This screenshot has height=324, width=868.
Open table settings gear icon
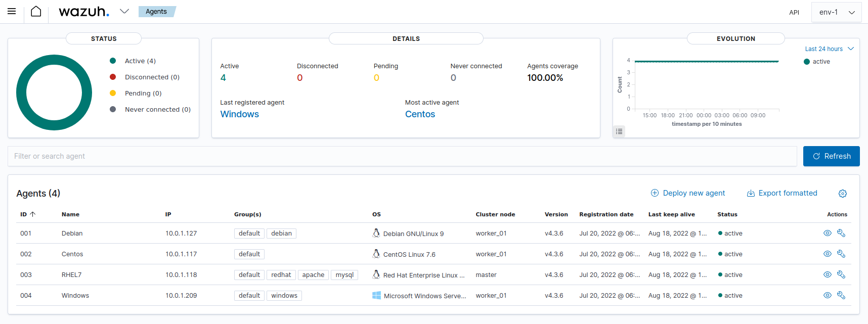pyautogui.click(x=843, y=194)
